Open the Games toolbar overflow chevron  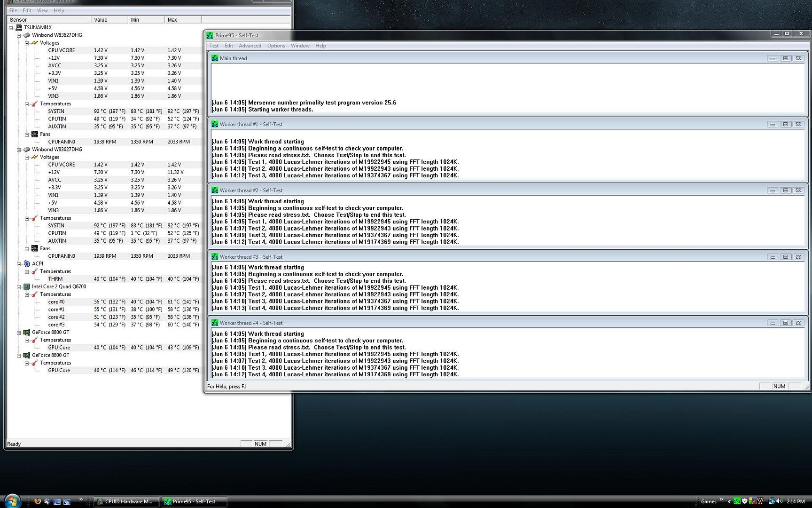point(721,500)
